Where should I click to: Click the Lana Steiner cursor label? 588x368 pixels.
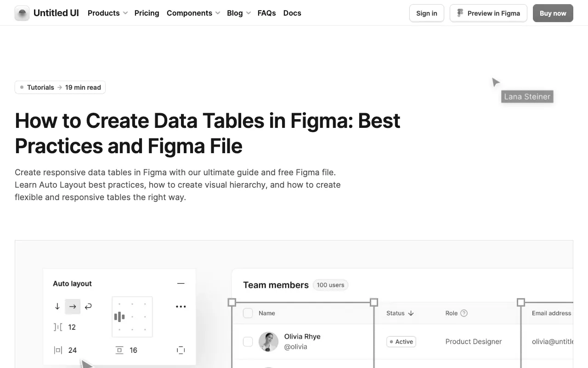(x=527, y=97)
